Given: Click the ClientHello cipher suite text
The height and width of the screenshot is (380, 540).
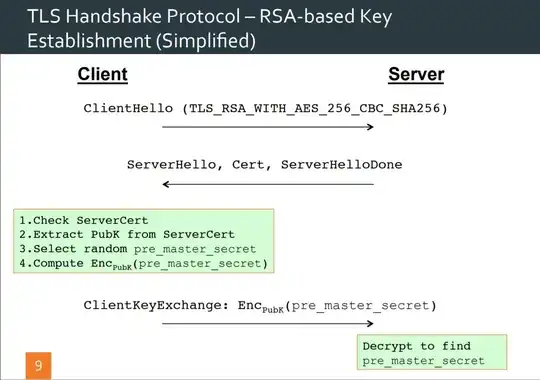Looking at the screenshot, I should point(265,109).
